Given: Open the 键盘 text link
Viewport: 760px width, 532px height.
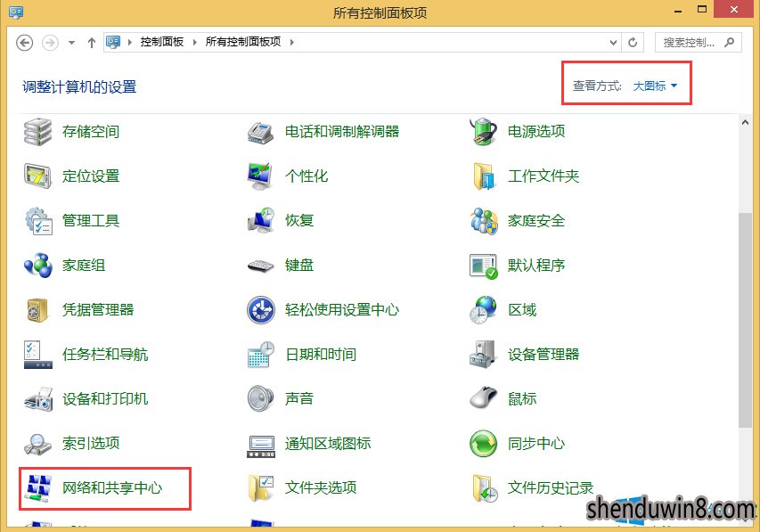Looking at the screenshot, I should point(299,266).
